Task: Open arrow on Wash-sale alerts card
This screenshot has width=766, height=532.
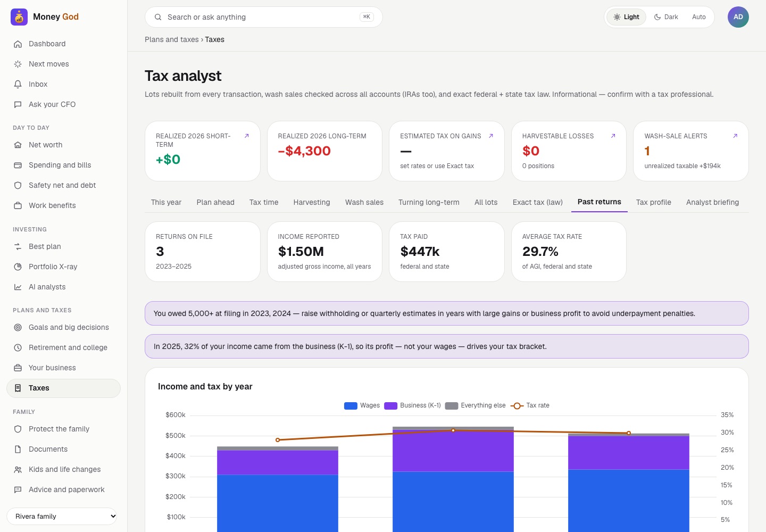Action: coord(735,136)
